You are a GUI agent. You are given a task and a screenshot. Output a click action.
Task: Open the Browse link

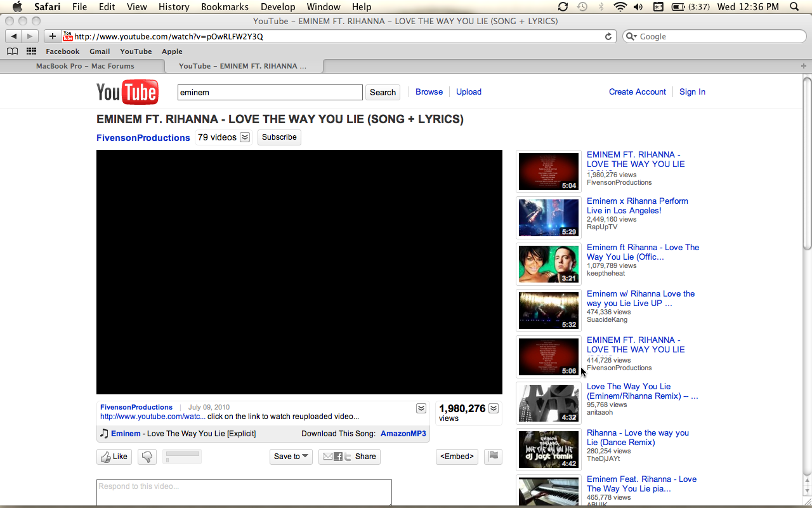(x=429, y=92)
